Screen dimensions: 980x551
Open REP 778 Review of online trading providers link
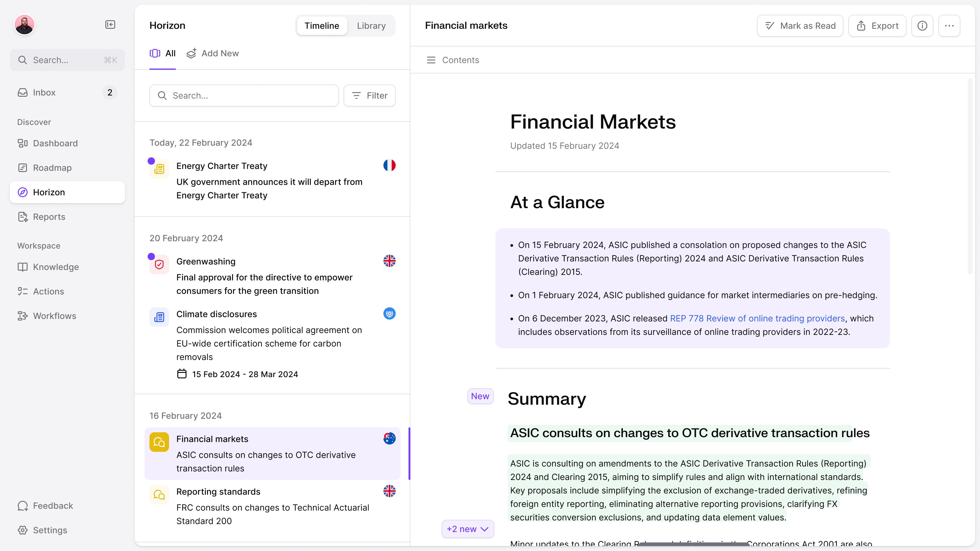tap(757, 318)
